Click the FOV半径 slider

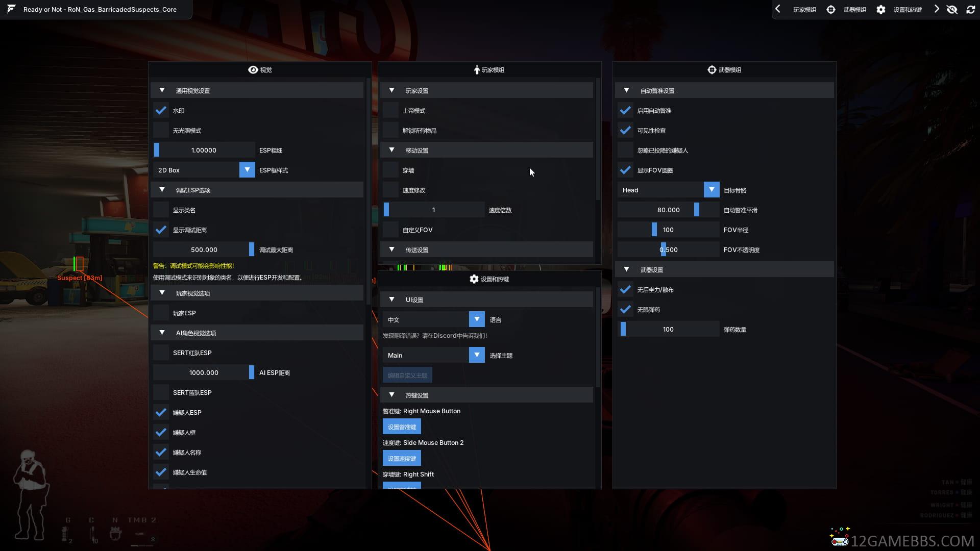pyautogui.click(x=669, y=230)
